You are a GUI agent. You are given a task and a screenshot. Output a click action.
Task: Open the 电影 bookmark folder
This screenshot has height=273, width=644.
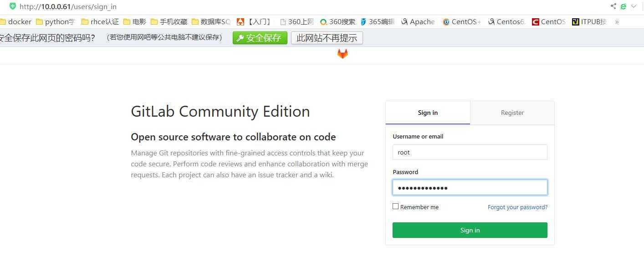click(135, 22)
